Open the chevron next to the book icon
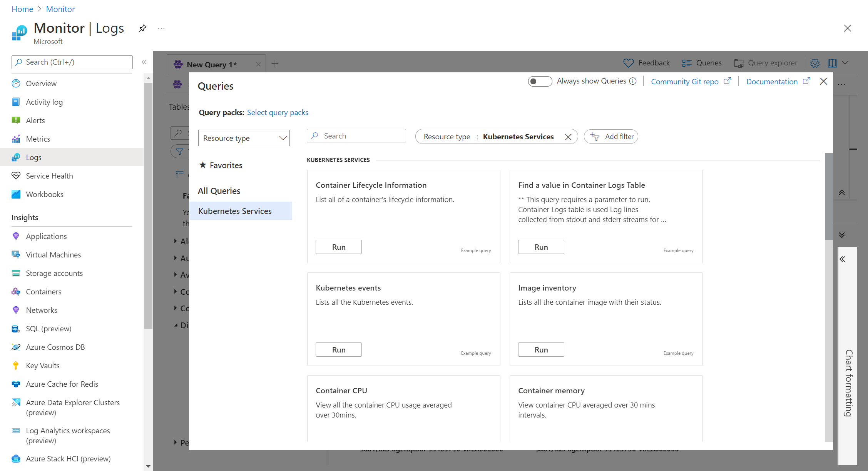Screen dimensions: 868x471 click(846, 63)
